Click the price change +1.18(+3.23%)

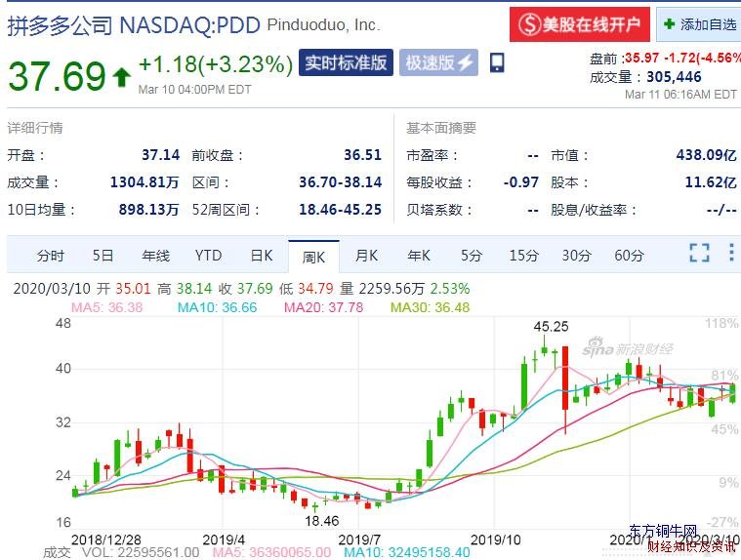[x=216, y=64]
